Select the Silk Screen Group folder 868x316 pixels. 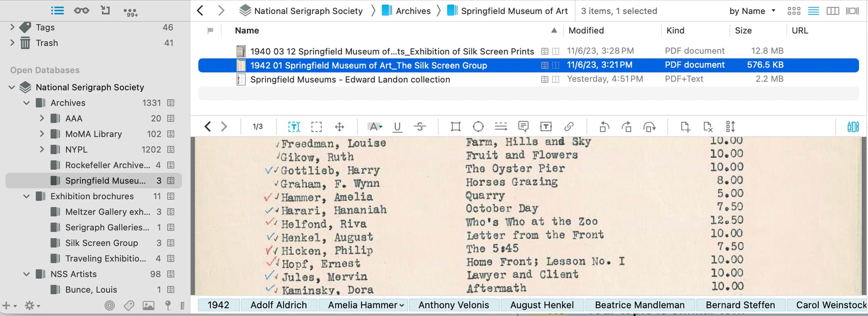[101, 243]
